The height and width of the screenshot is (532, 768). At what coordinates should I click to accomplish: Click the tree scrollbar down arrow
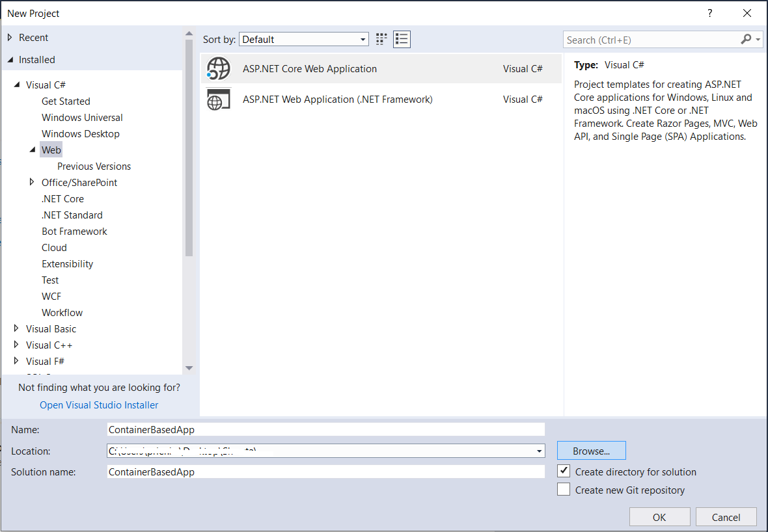(x=189, y=367)
